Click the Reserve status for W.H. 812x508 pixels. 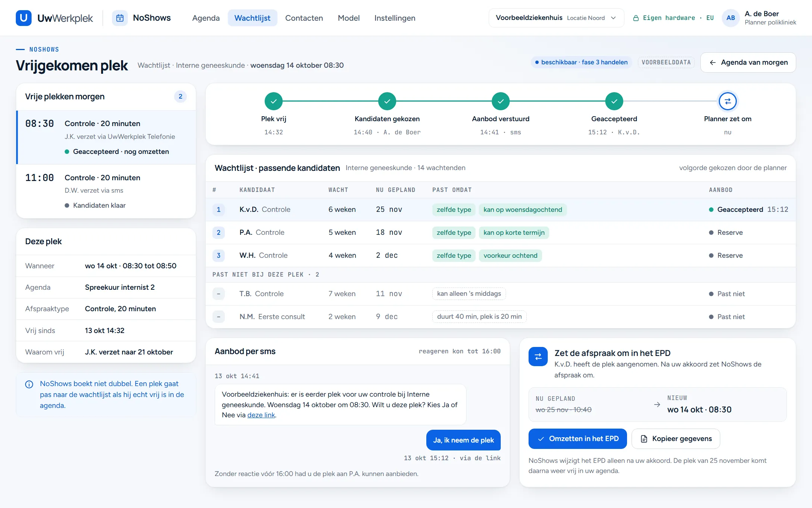pos(726,256)
